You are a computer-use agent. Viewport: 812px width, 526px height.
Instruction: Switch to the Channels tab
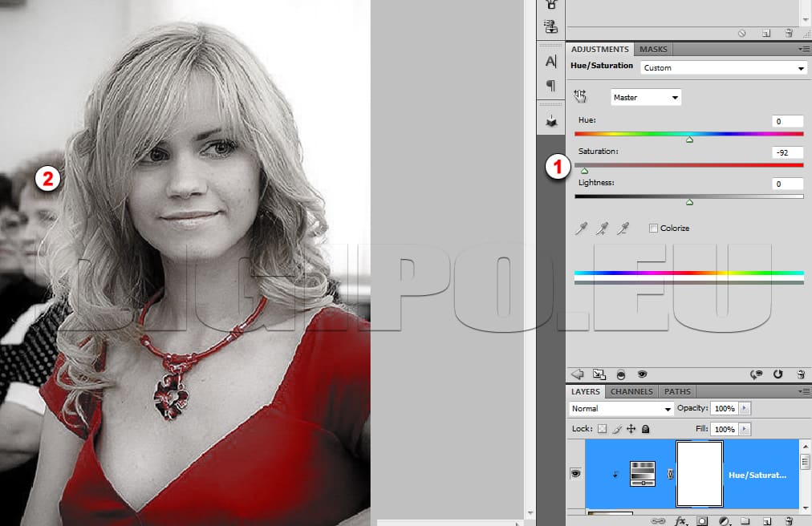pyautogui.click(x=631, y=392)
